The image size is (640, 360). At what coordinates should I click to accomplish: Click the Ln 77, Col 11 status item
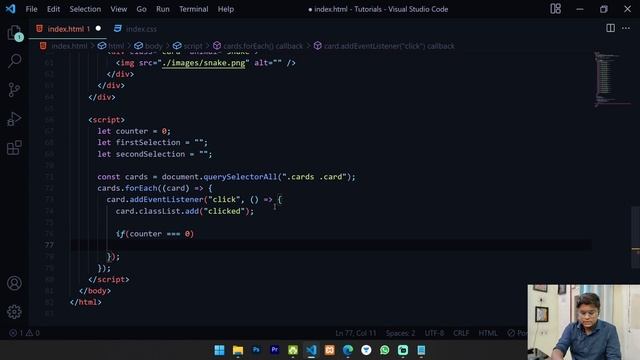pyautogui.click(x=356, y=333)
